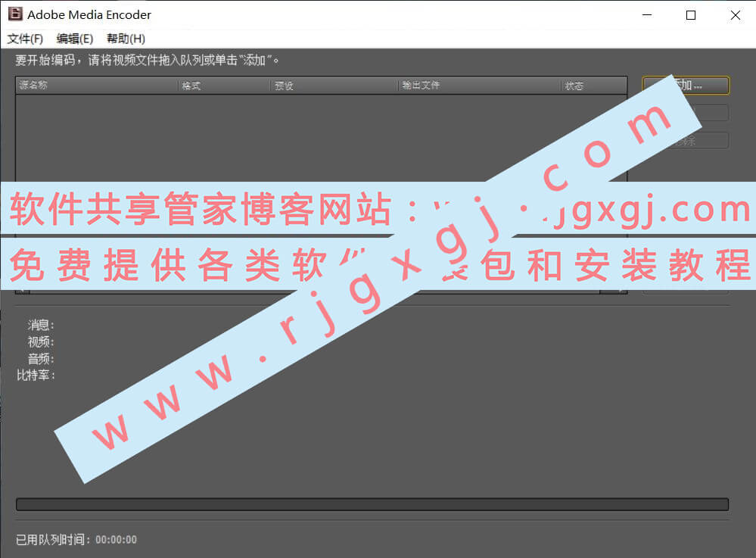Image resolution: width=756 pixels, height=558 pixels.
Task: Click the 音频: label
Action: pyautogui.click(x=41, y=358)
